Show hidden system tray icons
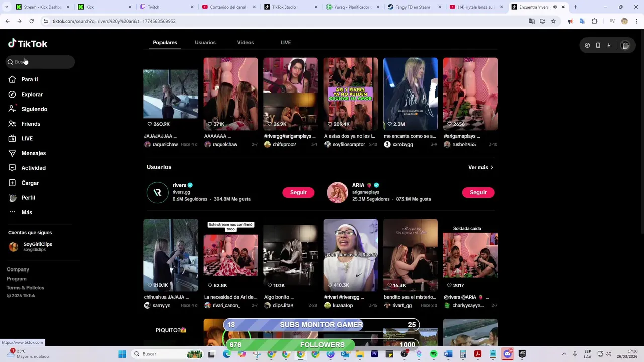644x362 pixels. (x=564, y=354)
